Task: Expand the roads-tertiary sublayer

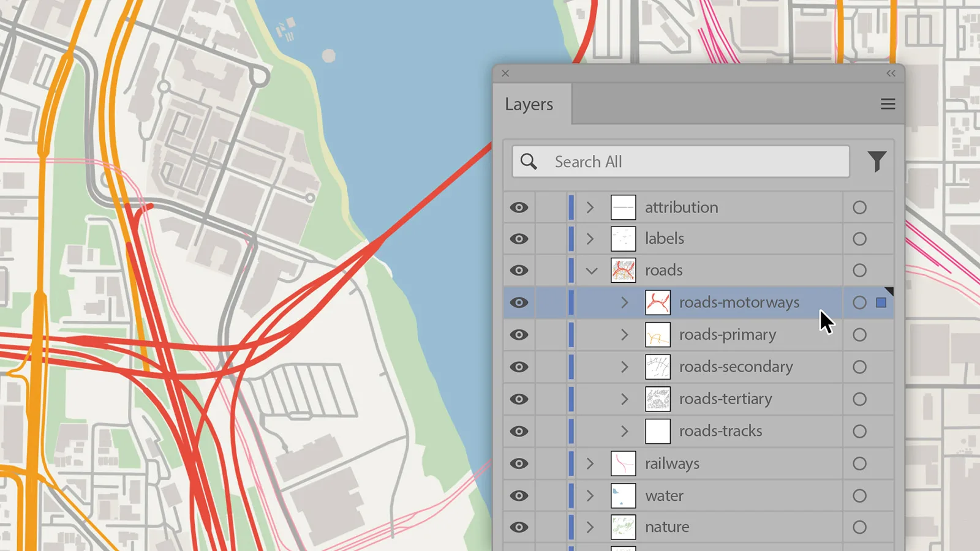Action: click(625, 399)
